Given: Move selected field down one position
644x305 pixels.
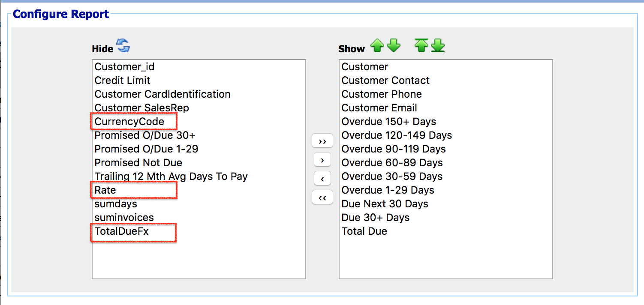Looking at the screenshot, I should (x=394, y=45).
